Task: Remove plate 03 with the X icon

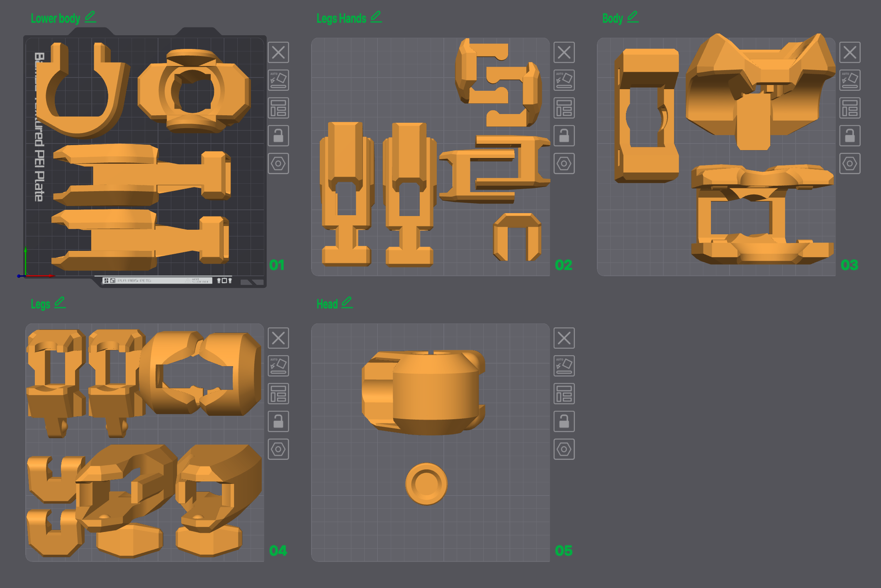Action: coord(850,53)
